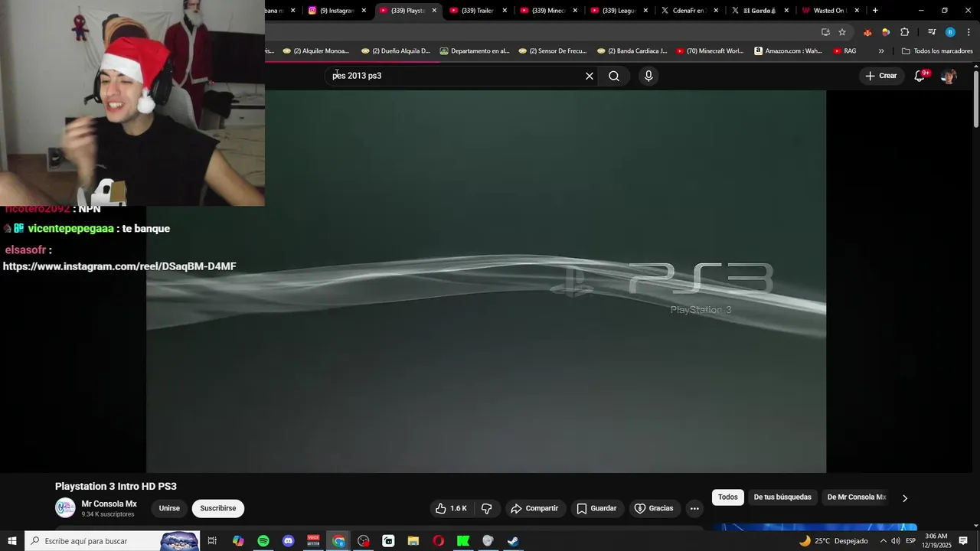The height and width of the screenshot is (551, 980).
Task: Open Spotify from the taskbar
Action: click(x=263, y=541)
